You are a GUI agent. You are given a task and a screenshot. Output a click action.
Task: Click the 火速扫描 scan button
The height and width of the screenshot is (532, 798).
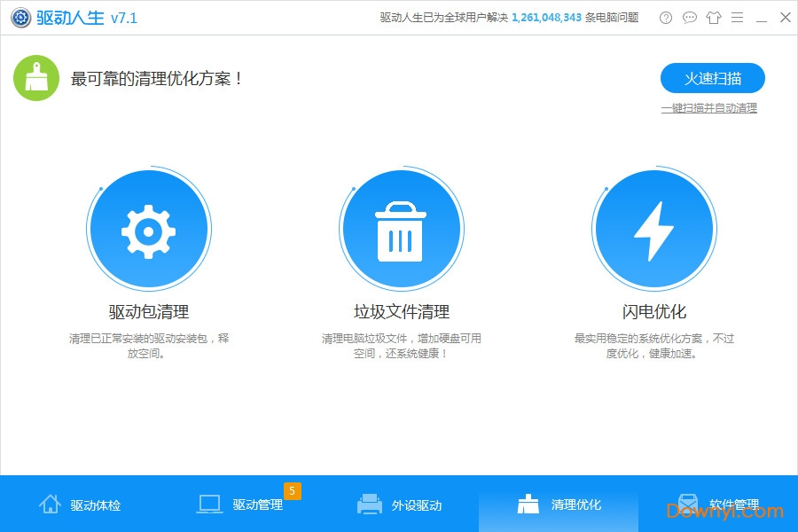pyautogui.click(x=712, y=78)
